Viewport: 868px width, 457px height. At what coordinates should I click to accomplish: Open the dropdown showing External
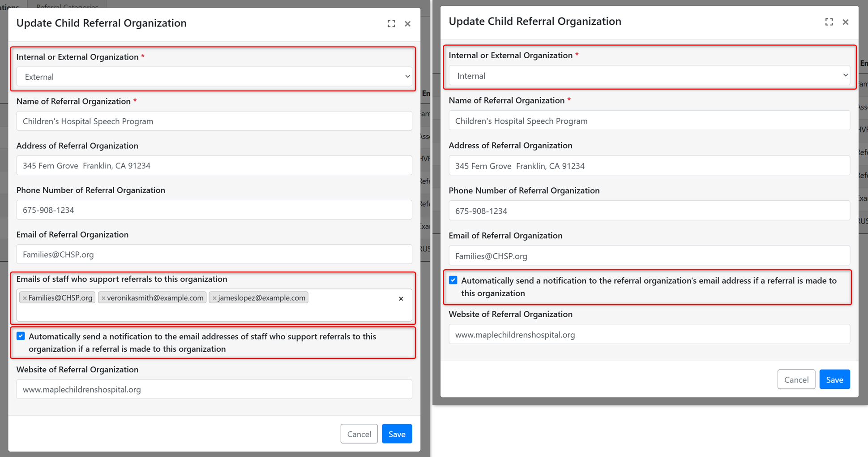[x=214, y=77]
